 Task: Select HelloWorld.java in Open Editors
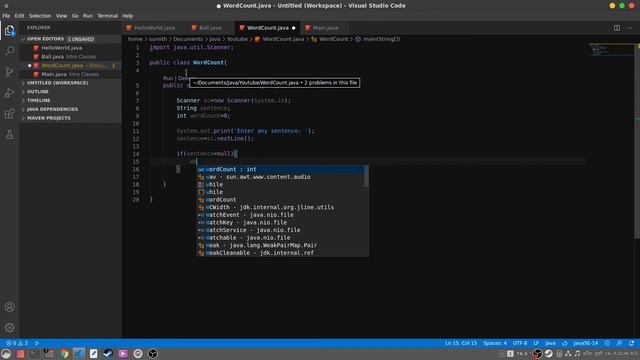pyautogui.click(x=62, y=48)
